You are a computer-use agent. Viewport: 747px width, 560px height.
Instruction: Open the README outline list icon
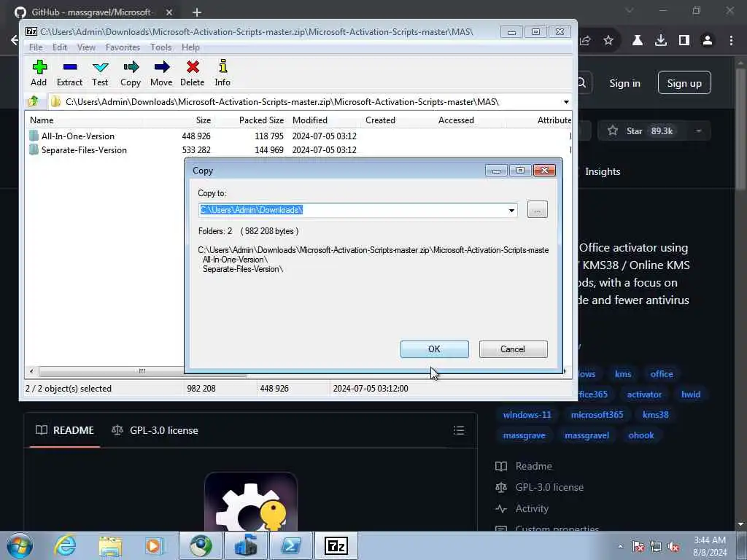[x=459, y=430]
